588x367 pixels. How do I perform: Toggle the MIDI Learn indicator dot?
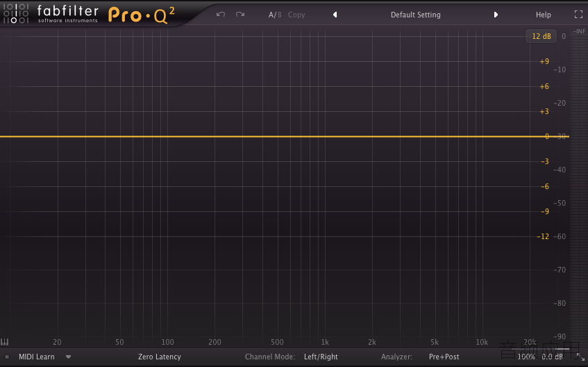pos(7,357)
